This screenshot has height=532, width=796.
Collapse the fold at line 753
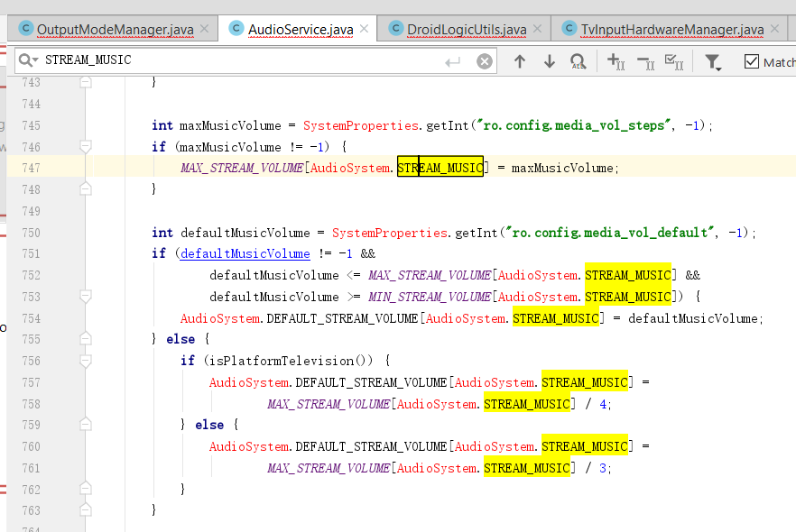tap(86, 297)
